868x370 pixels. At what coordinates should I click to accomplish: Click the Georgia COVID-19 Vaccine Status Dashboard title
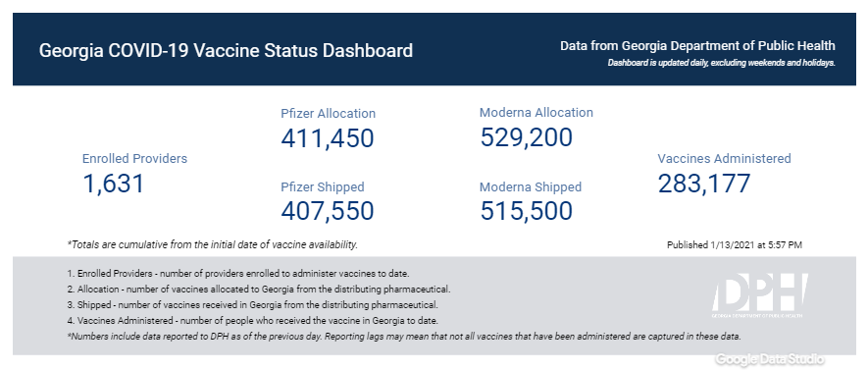[226, 50]
